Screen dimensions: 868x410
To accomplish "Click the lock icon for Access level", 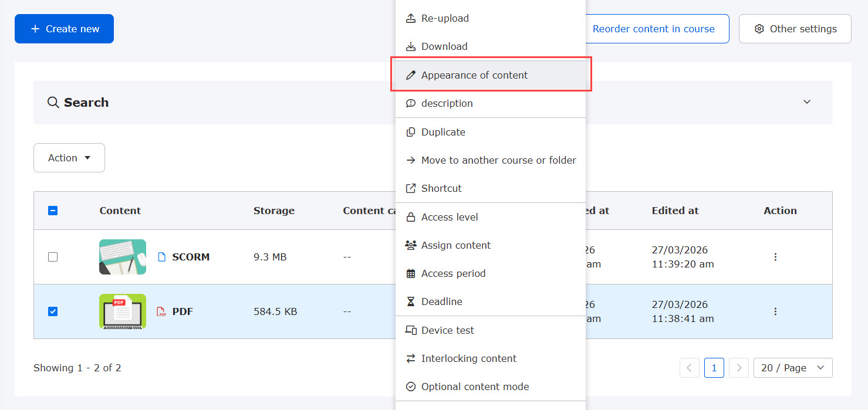I will point(411,217).
